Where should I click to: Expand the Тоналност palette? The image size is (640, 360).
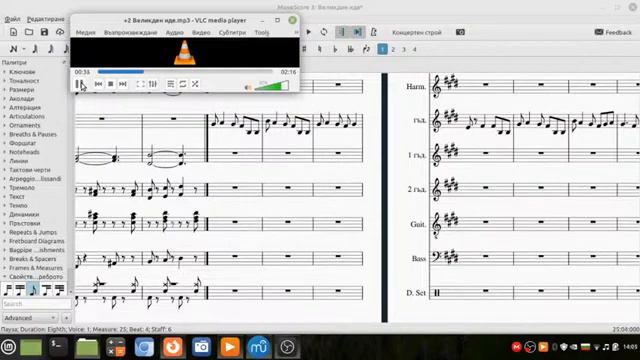point(24,81)
